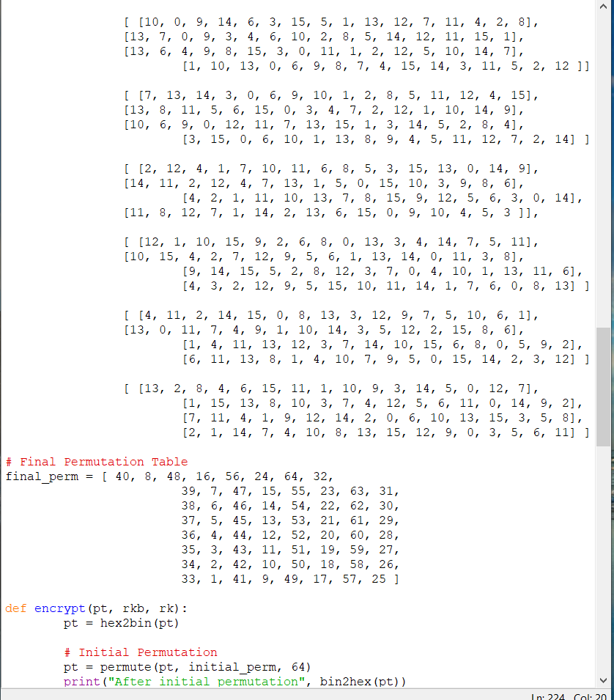Click the 'pt = hex2bin(pt)' line

(x=122, y=623)
